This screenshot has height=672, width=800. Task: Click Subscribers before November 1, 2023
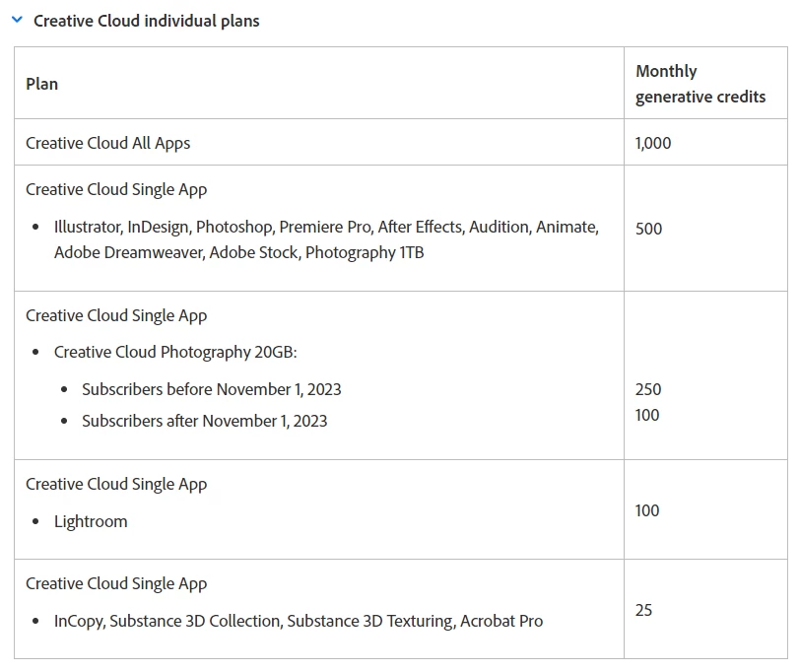pos(211,389)
